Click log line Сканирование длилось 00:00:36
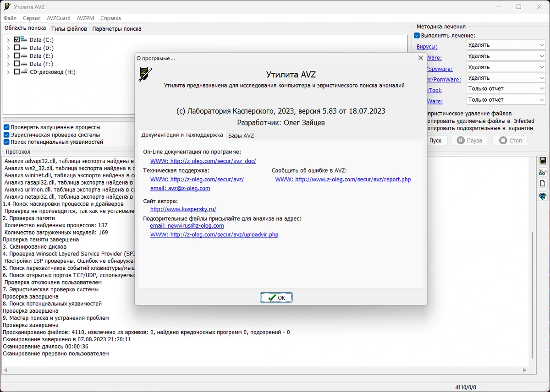 [x=45, y=346]
